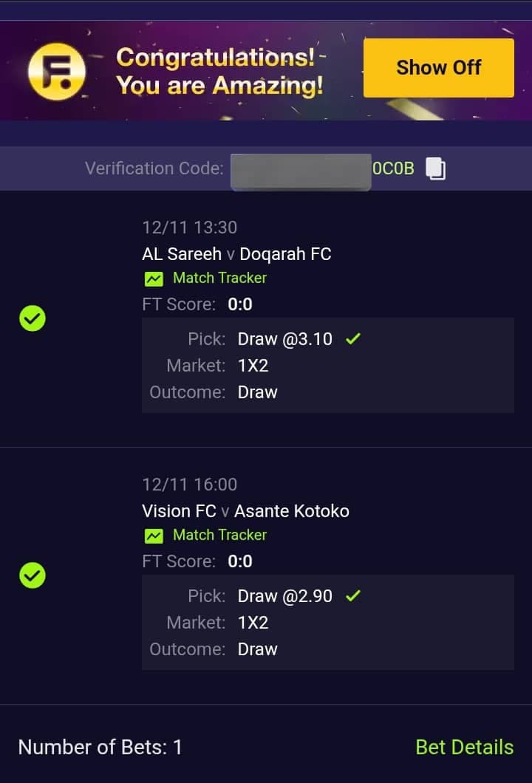Click the 12/11 16:00 match time

188,484
